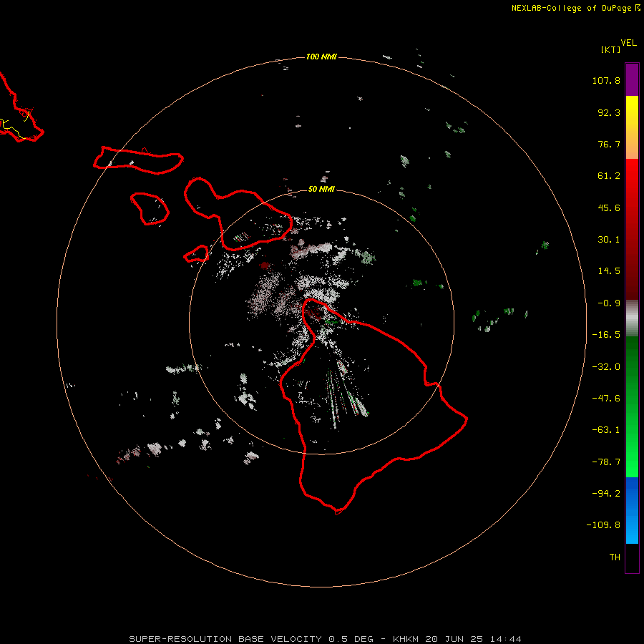The height and width of the screenshot is (644, 644).
Task: Click the -16.5 velocity legend value
Action: [606, 335]
